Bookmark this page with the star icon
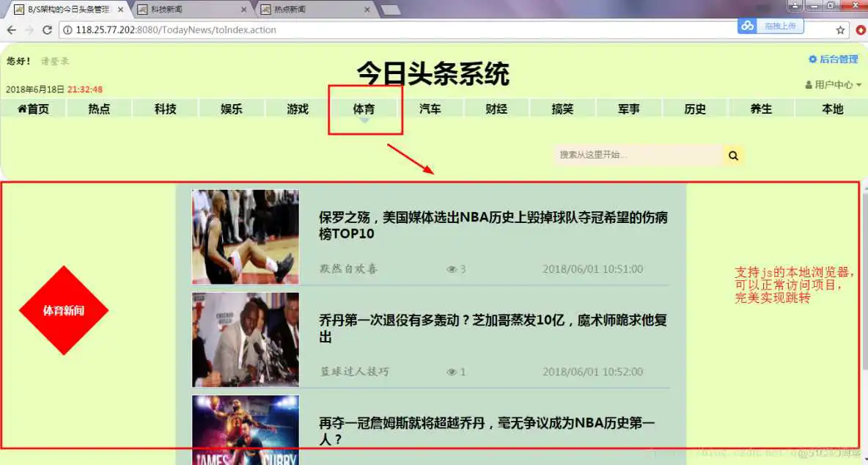Screen dimensions: 868x465 [841, 30]
